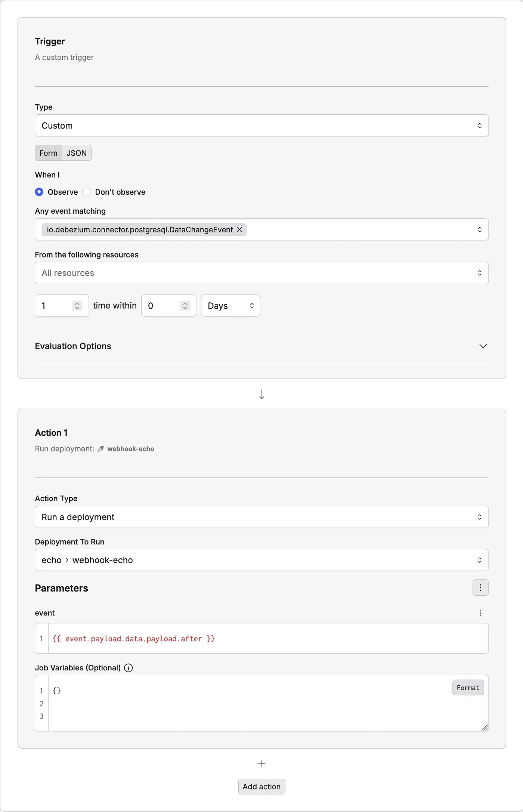Open the trigger Type dropdown

coord(261,126)
